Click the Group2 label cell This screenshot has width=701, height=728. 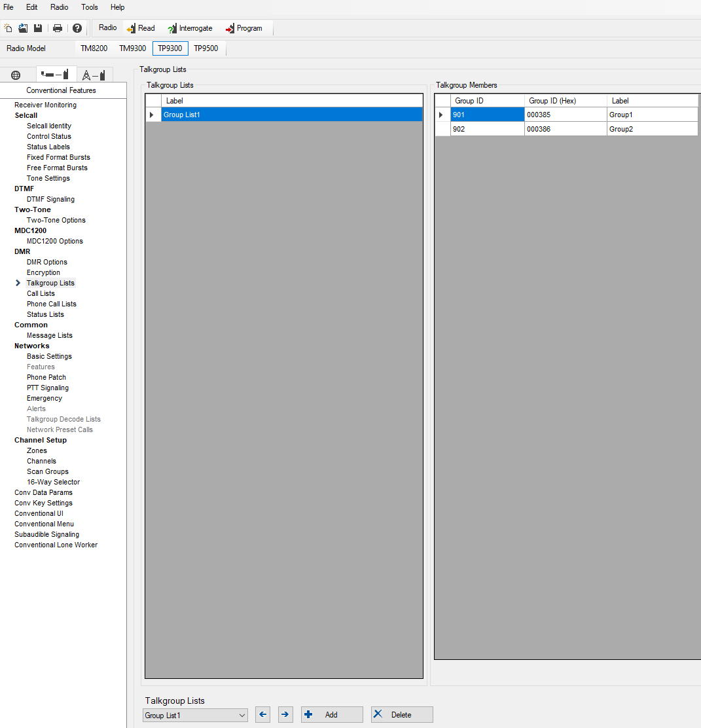(653, 129)
